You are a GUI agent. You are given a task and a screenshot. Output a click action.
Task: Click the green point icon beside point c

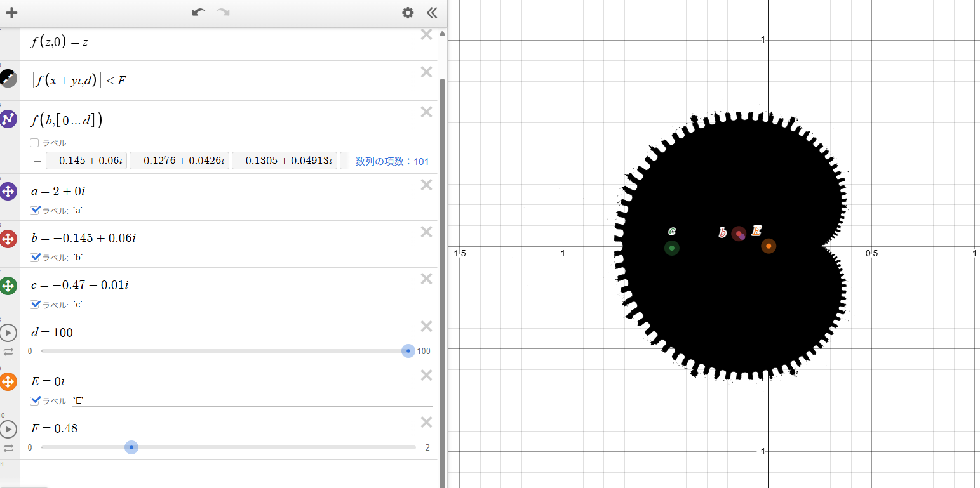point(8,286)
